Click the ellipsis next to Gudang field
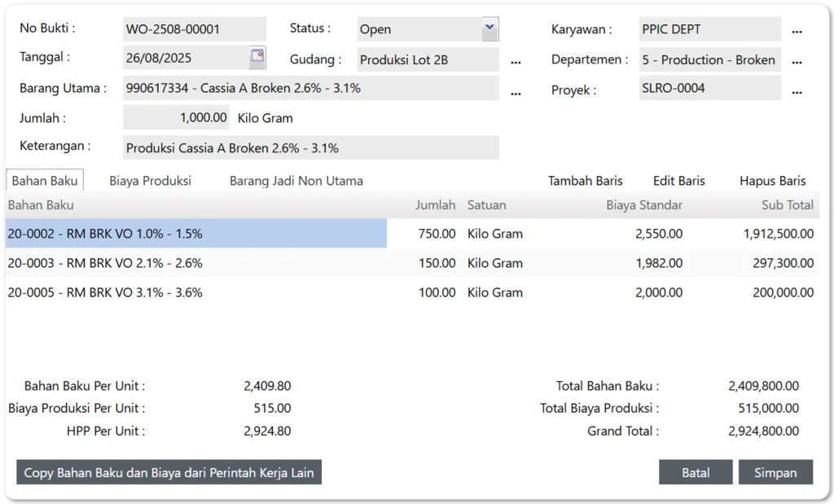Image resolution: width=834 pixels, height=504 pixels. [x=516, y=61]
